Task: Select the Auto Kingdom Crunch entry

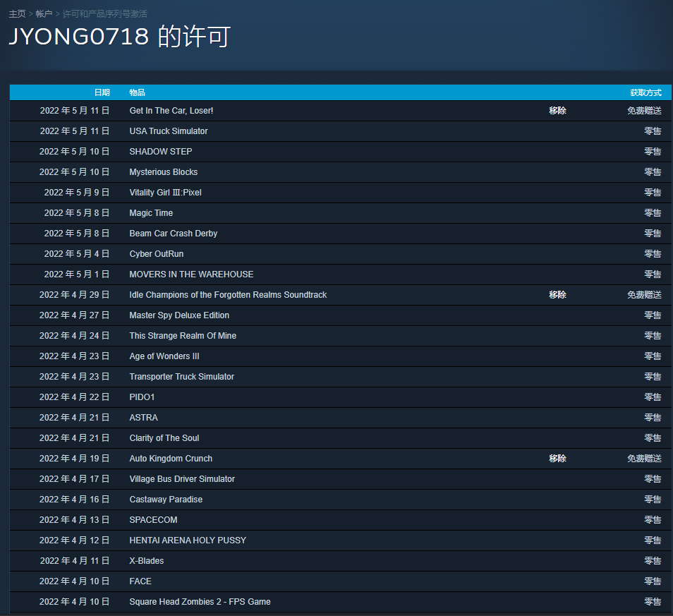Action: (x=171, y=459)
